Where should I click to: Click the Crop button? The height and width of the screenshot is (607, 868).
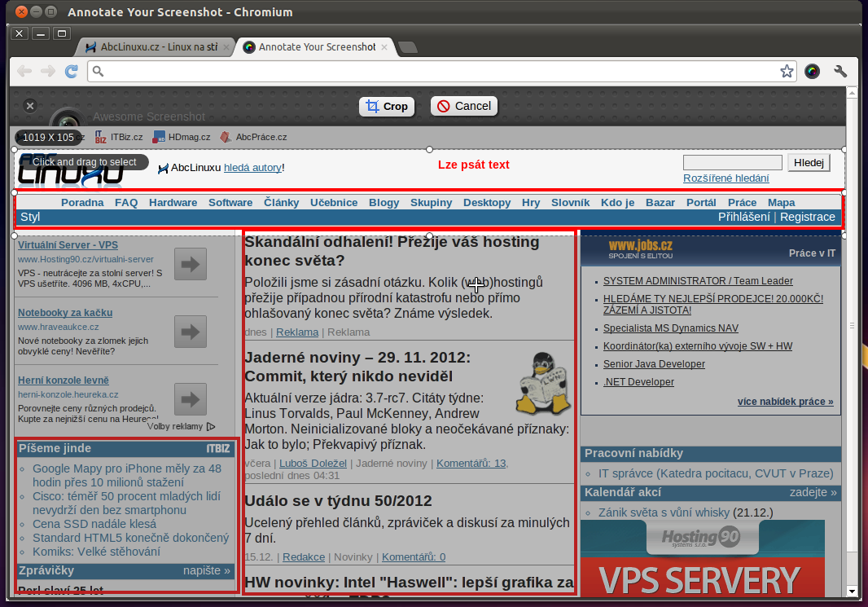coord(387,107)
